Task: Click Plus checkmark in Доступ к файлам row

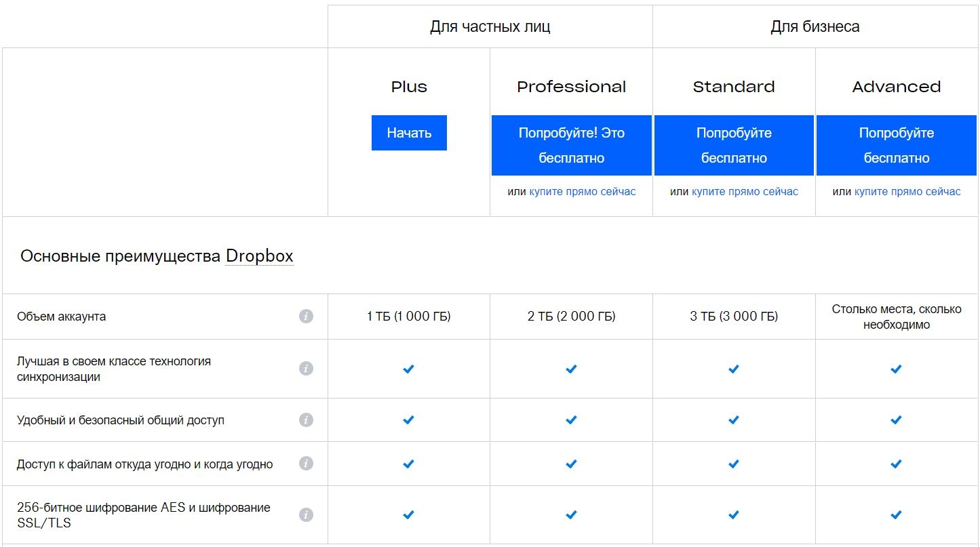Action: coord(408,464)
